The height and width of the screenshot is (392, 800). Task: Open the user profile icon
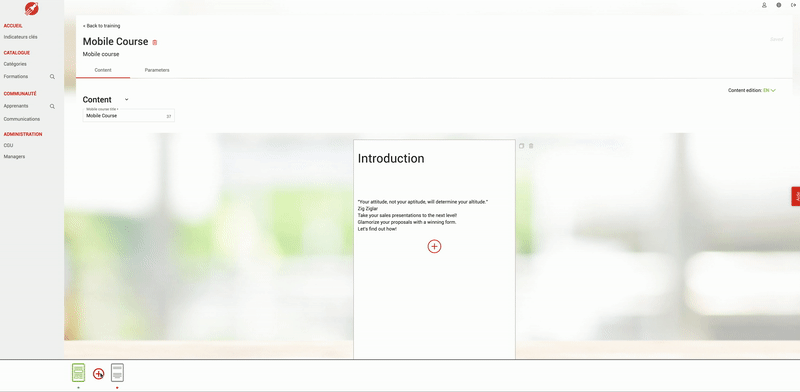coord(764,5)
